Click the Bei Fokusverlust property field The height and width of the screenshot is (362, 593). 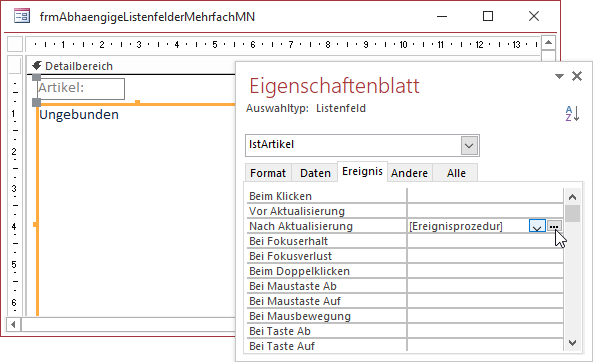tap(485, 256)
